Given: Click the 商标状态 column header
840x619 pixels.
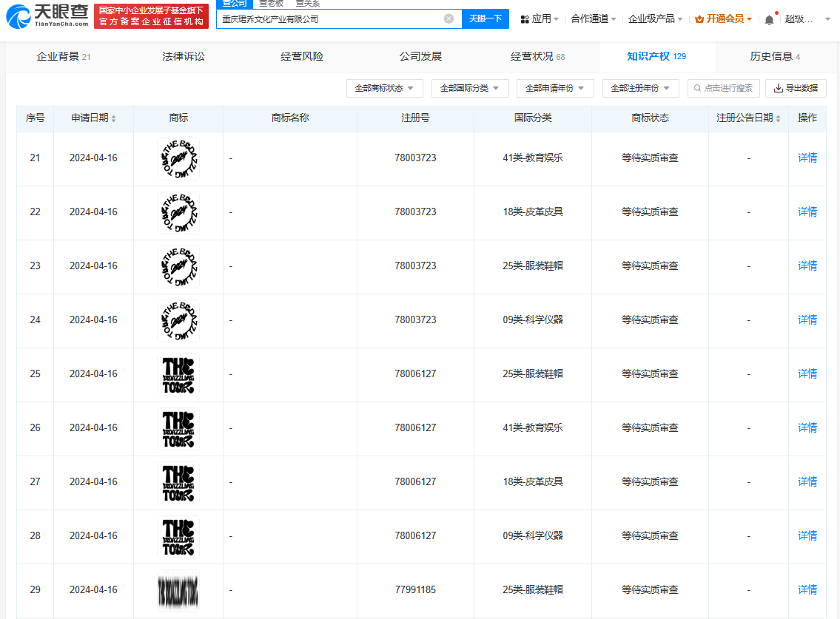Looking at the screenshot, I should coord(650,118).
